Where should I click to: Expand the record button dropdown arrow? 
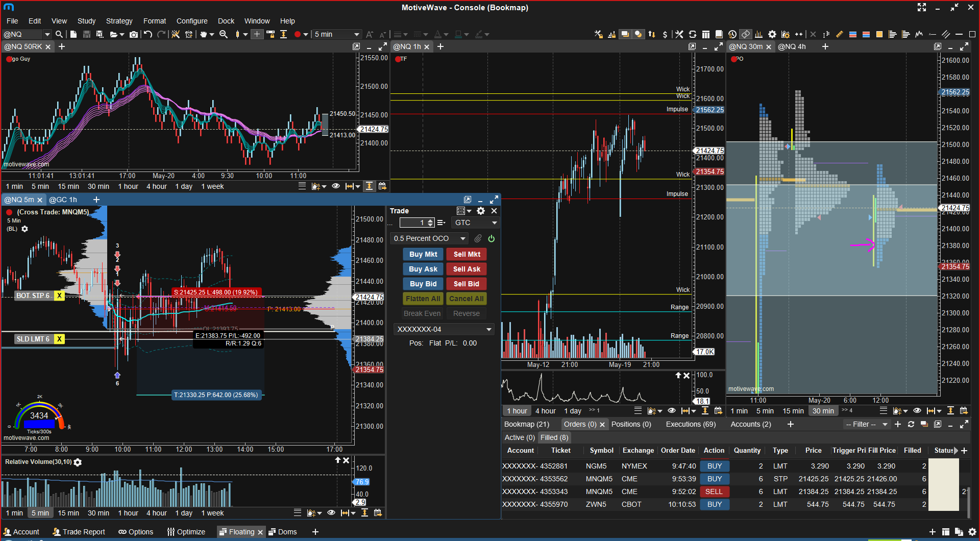(306, 34)
